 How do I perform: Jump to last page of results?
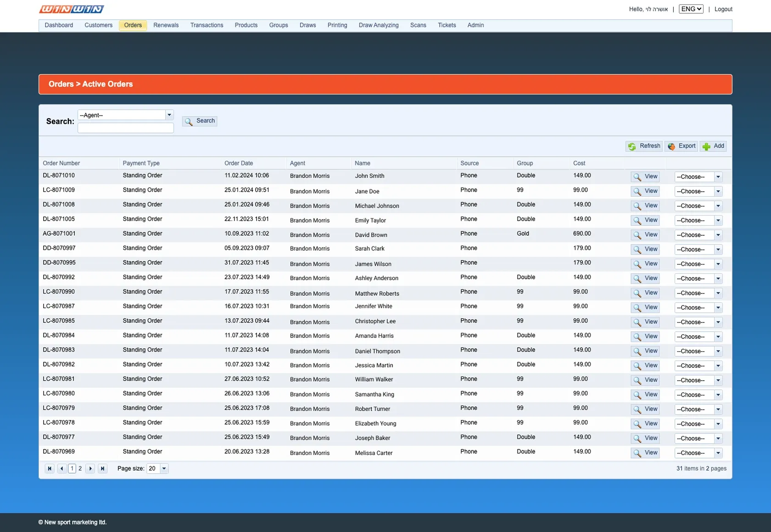103,468
